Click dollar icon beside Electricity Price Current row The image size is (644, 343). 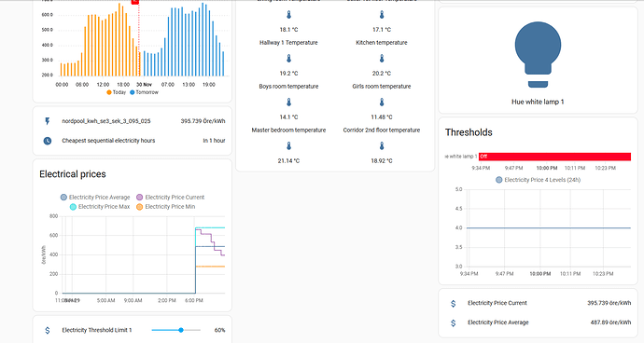pos(453,303)
